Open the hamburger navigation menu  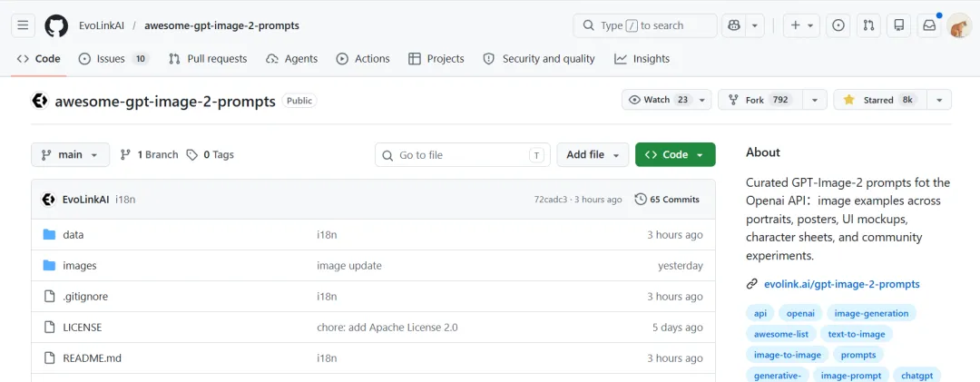[x=24, y=25]
